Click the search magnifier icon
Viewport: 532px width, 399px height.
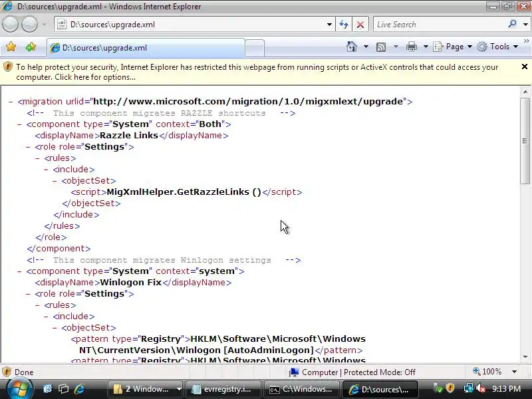point(512,24)
